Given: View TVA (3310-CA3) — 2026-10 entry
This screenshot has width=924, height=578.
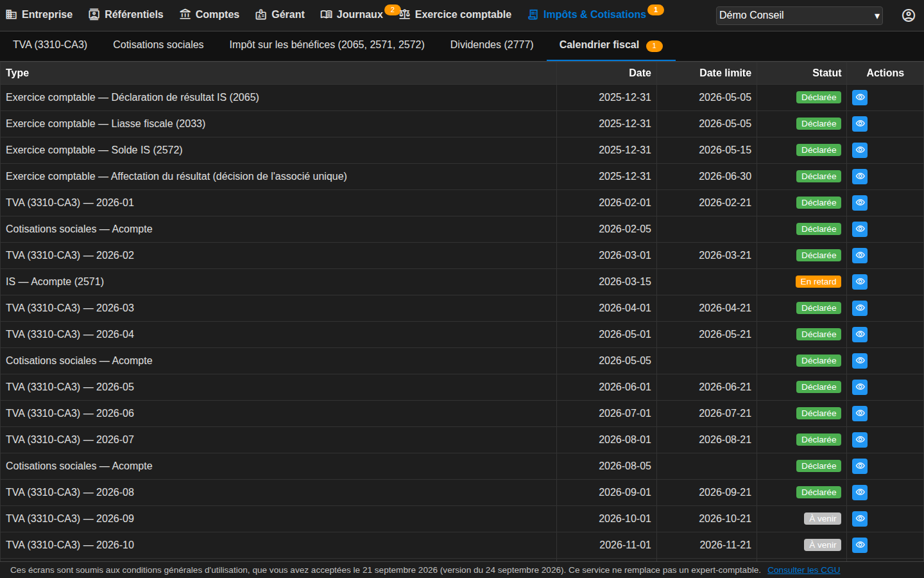Looking at the screenshot, I should (x=860, y=545).
